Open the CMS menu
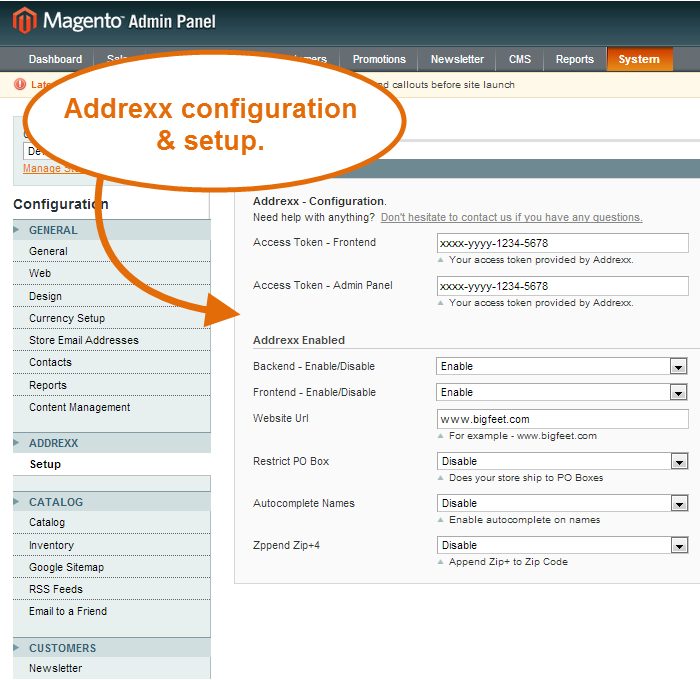 point(520,59)
